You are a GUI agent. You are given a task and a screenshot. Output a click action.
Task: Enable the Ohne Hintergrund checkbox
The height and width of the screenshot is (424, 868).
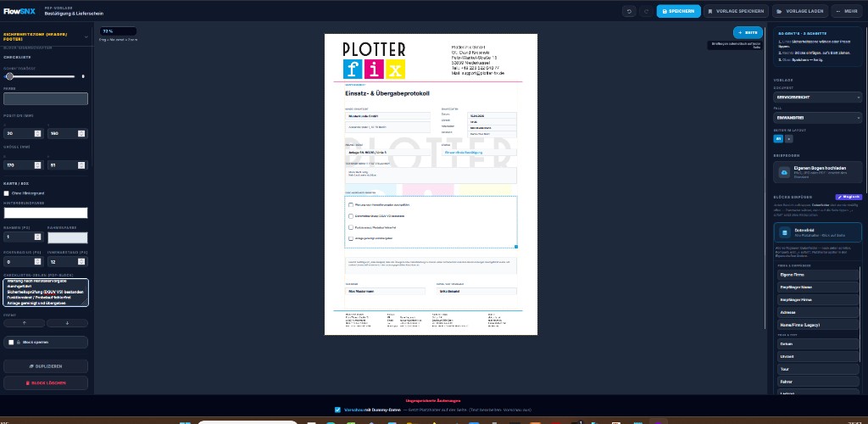(x=7, y=193)
